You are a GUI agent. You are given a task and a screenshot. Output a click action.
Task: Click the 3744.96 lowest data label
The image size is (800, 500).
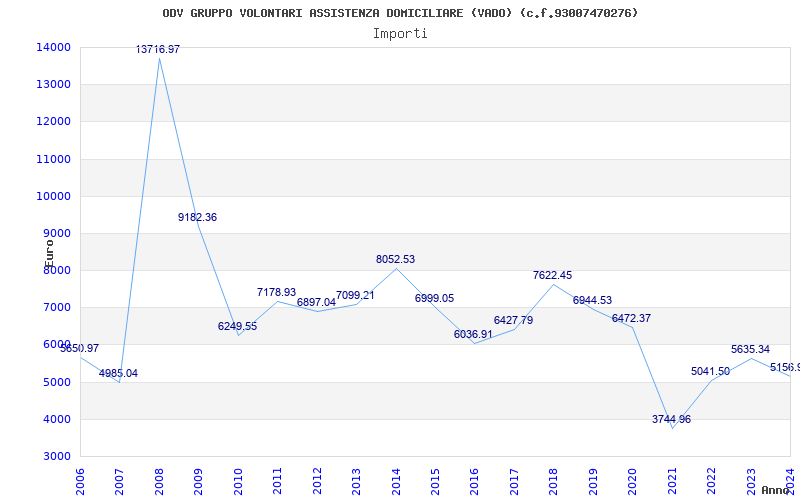[x=671, y=419]
